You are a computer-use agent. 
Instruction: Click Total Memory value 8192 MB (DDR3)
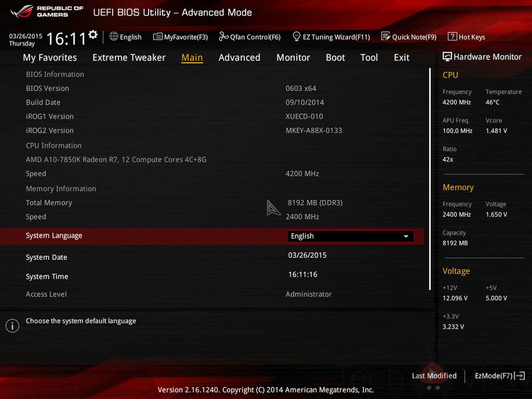pos(315,203)
